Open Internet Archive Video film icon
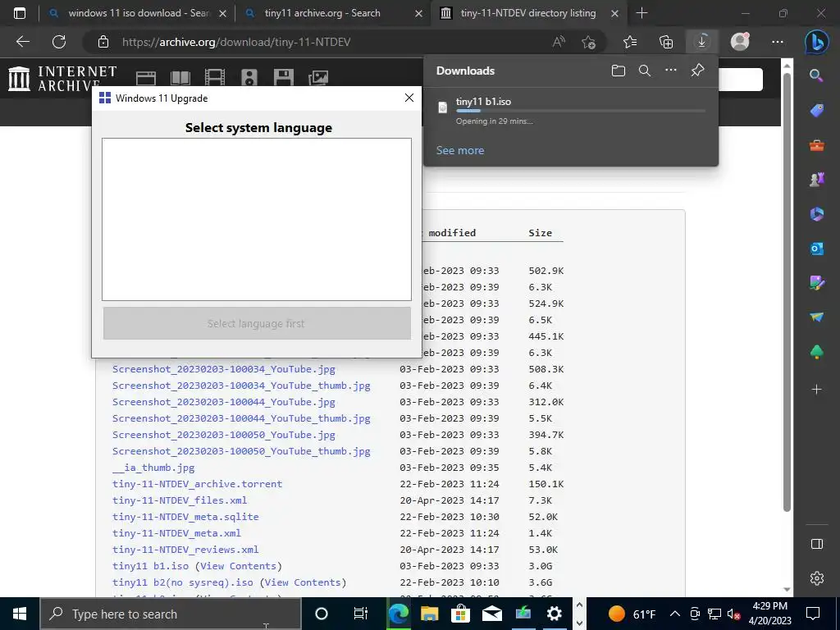Image resolution: width=840 pixels, height=630 pixels. (x=214, y=78)
